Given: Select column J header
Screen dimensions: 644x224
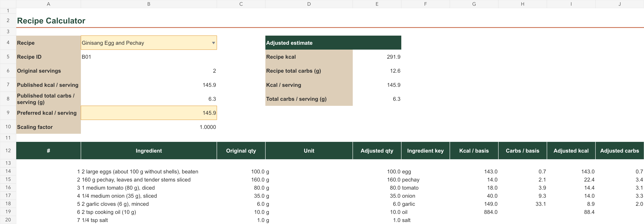Looking at the screenshot, I should 620,4.
